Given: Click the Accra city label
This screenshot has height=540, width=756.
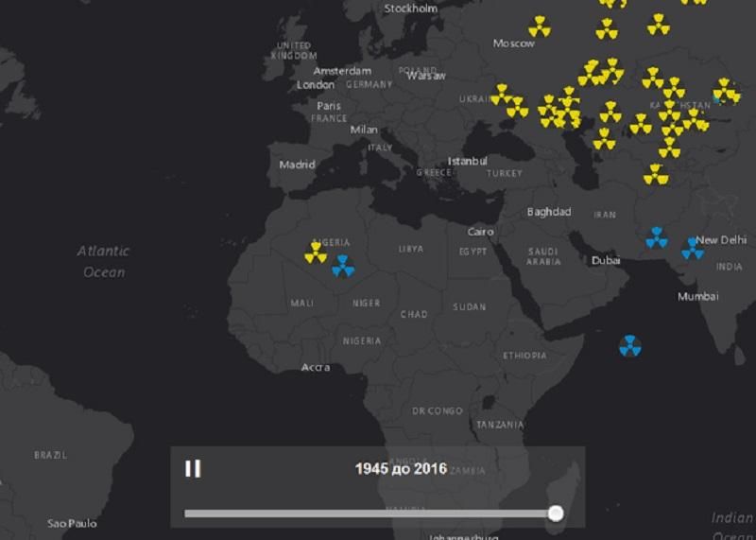Looking at the screenshot, I should (316, 367).
